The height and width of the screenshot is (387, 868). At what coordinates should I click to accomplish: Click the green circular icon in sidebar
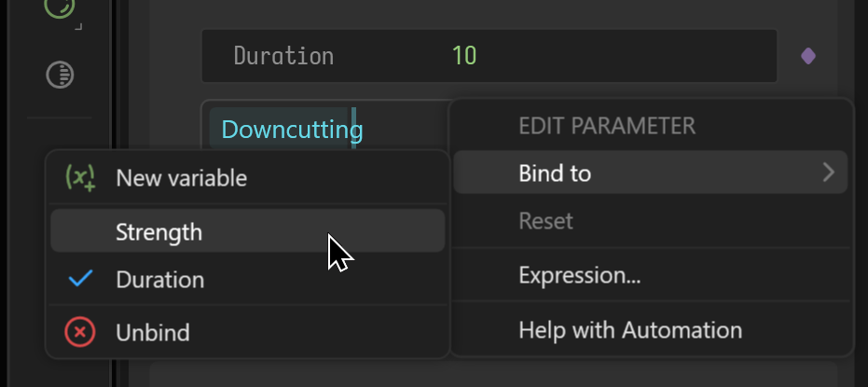coord(60,6)
